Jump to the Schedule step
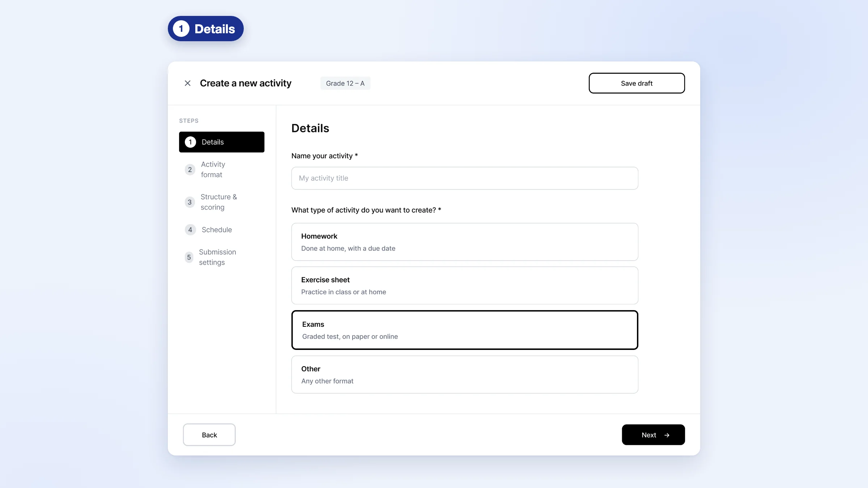 (x=222, y=230)
